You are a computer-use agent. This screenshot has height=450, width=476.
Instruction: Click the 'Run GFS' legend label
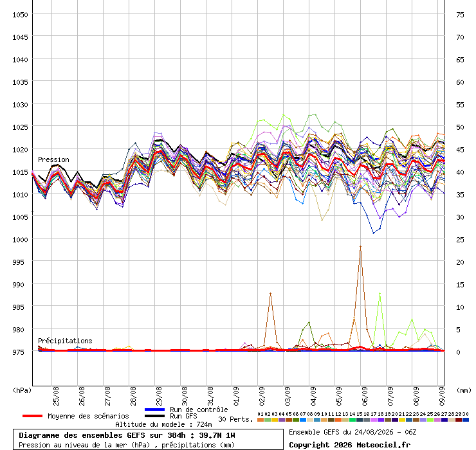(183, 416)
